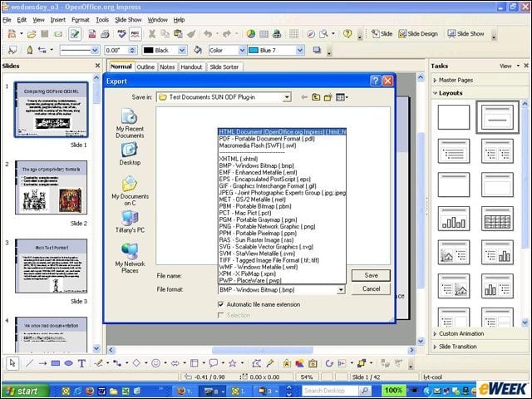
Task: Switch to the Slide Sorter tab
Action: 224,66
